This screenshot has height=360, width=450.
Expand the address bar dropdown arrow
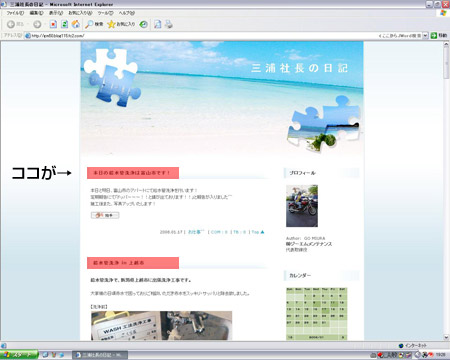click(x=425, y=35)
